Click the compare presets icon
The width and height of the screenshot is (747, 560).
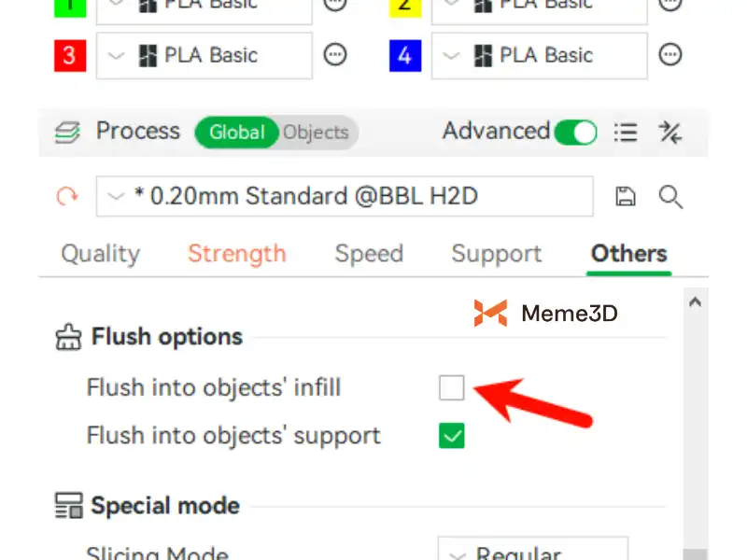pyautogui.click(x=669, y=133)
